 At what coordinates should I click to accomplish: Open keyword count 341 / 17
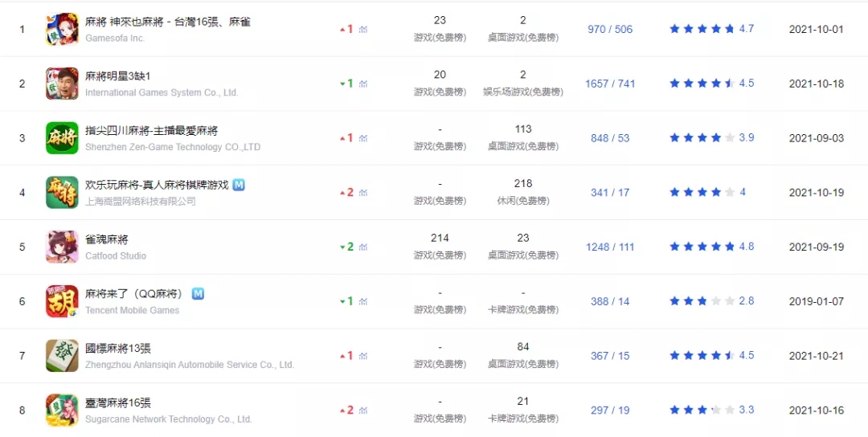tap(610, 193)
